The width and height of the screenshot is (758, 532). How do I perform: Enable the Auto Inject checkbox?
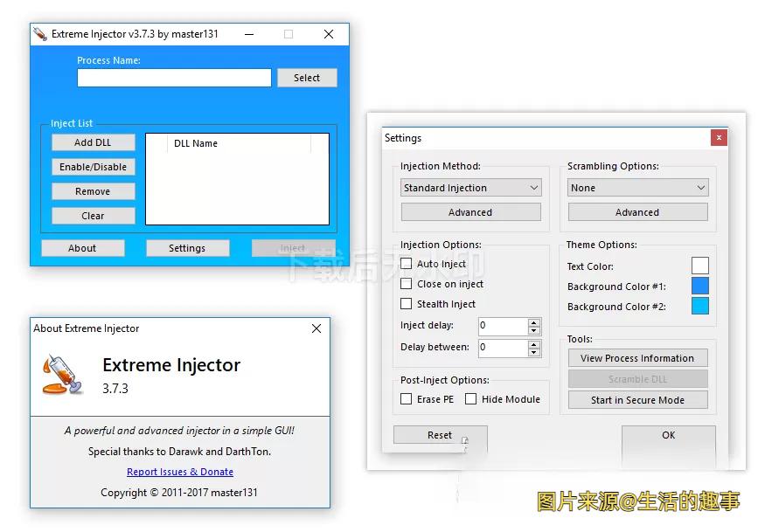[x=406, y=264]
